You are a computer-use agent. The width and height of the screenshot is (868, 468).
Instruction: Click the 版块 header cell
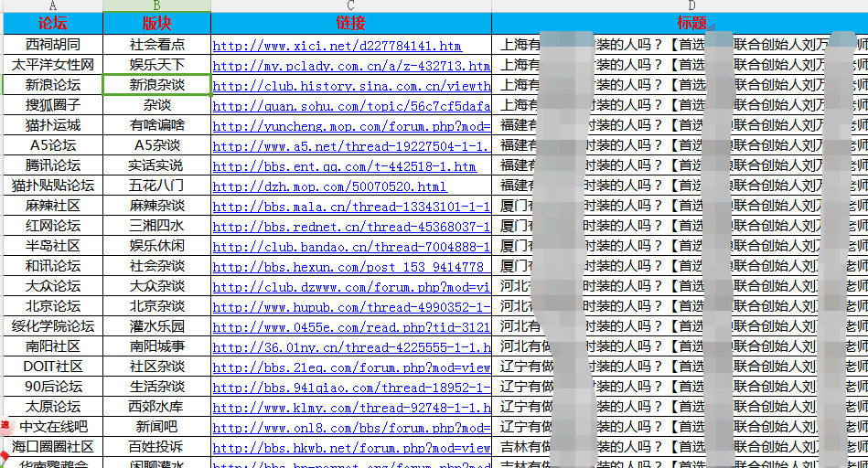[156, 23]
